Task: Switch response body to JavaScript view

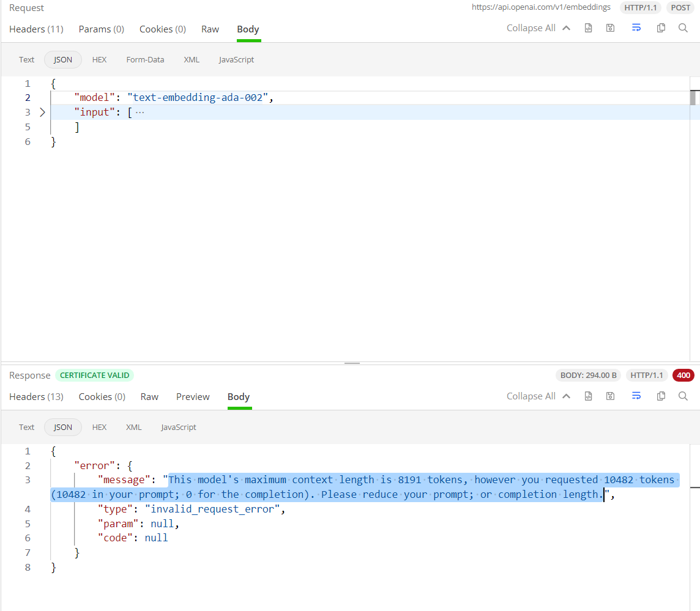Action: click(179, 428)
